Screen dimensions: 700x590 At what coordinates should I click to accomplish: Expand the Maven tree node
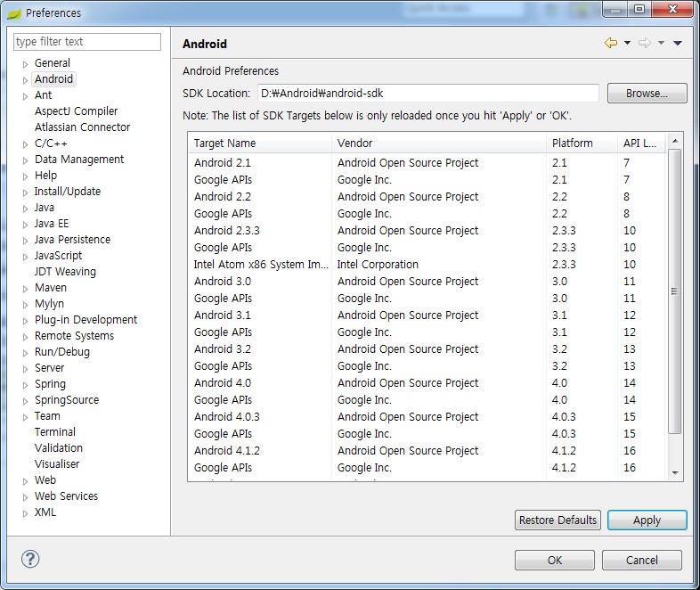(26, 289)
